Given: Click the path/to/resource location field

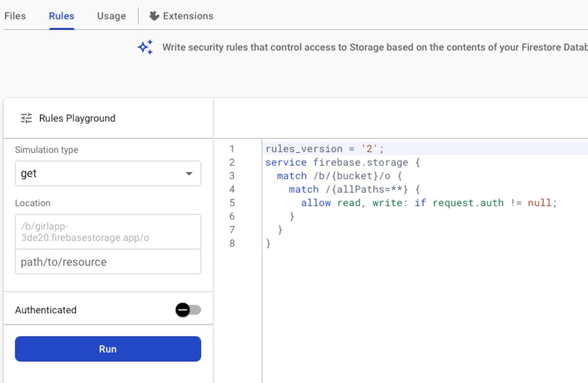Looking at the screenshot, I should [108, 261].
